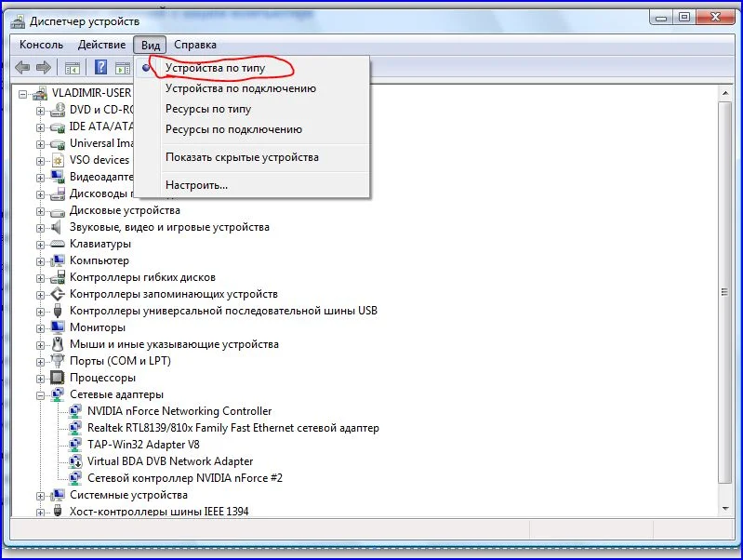The height and width of the screenshot is (560, 743).
Task: Close the open Вид menu
Action: [151, 45]
